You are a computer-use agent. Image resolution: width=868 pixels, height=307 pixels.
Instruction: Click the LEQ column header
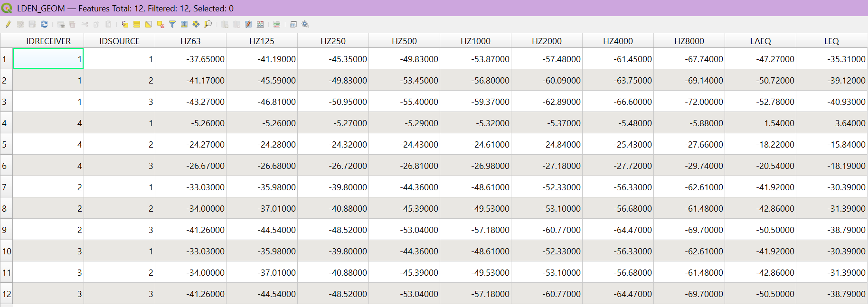coord(832,41)
